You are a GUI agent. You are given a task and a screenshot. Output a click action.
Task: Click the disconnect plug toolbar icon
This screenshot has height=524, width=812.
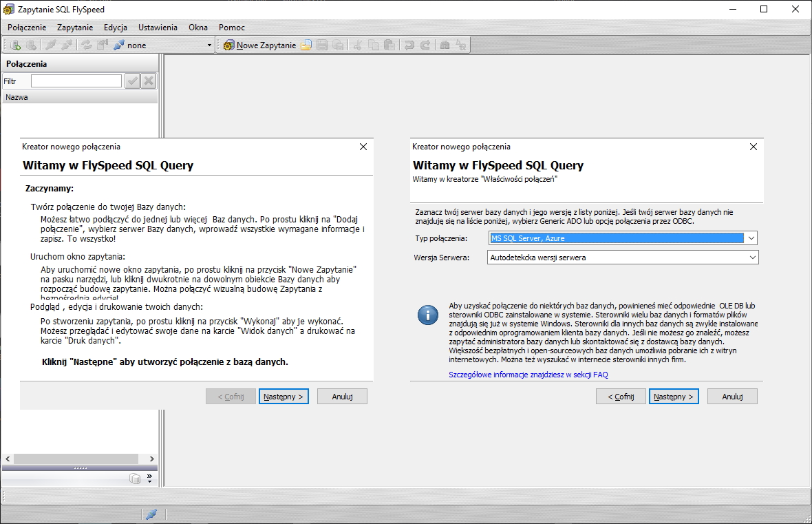pos(66,45)
